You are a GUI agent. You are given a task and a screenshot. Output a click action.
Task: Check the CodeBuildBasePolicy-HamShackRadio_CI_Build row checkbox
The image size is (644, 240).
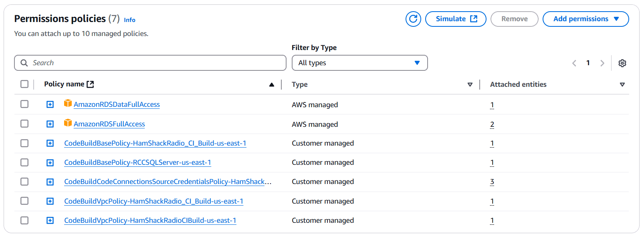24,143
